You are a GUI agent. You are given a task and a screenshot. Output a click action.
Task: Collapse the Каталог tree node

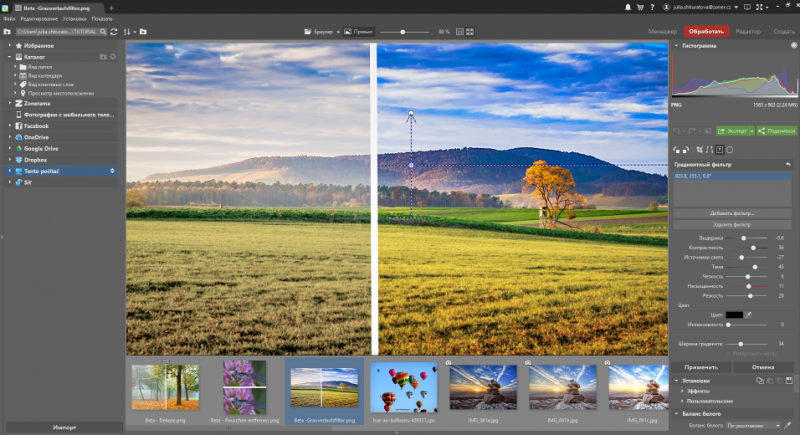[x=10, y=57]
